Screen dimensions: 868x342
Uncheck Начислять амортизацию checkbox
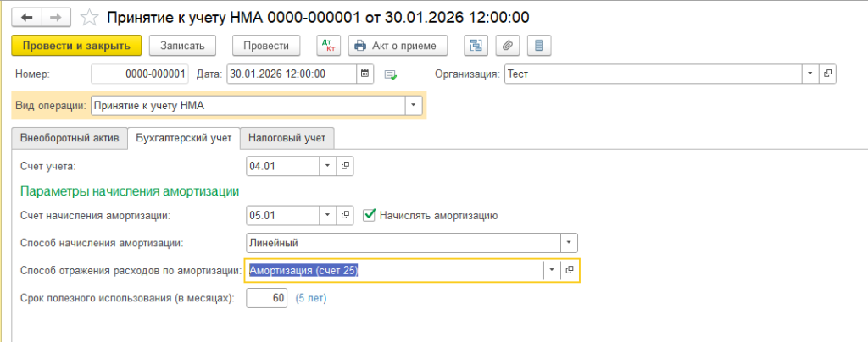pos(370,216)
